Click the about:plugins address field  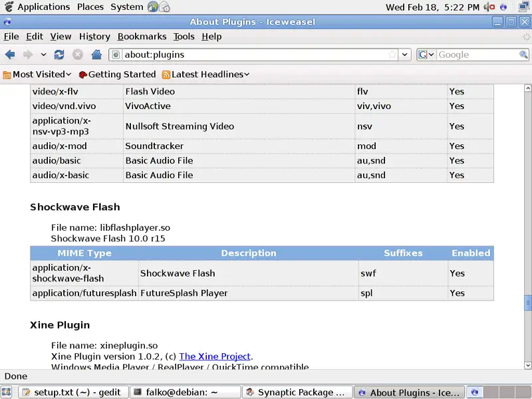tap(255, 55)
